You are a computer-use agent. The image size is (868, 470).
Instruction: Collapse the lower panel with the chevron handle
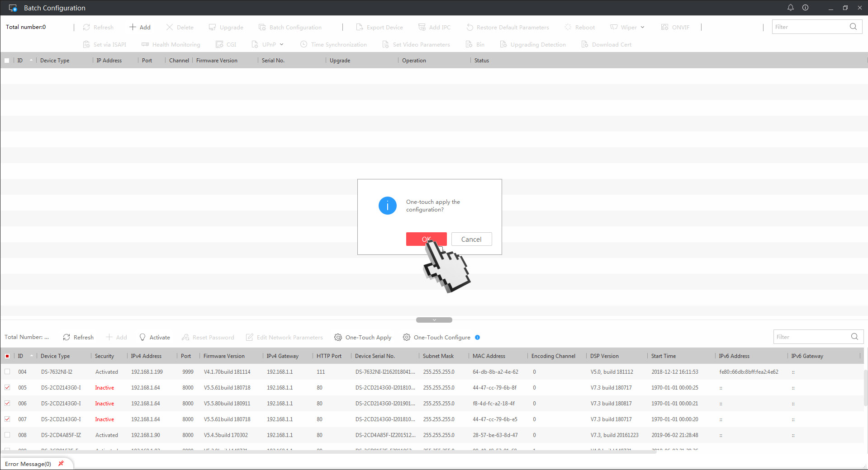click(434, 320)
